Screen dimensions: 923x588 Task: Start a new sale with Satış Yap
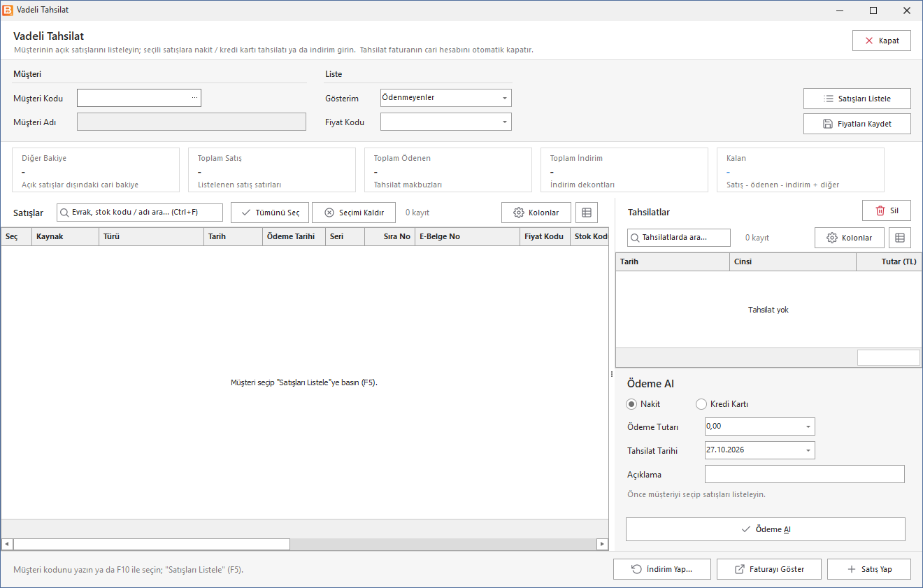click(x=869, y=569)
